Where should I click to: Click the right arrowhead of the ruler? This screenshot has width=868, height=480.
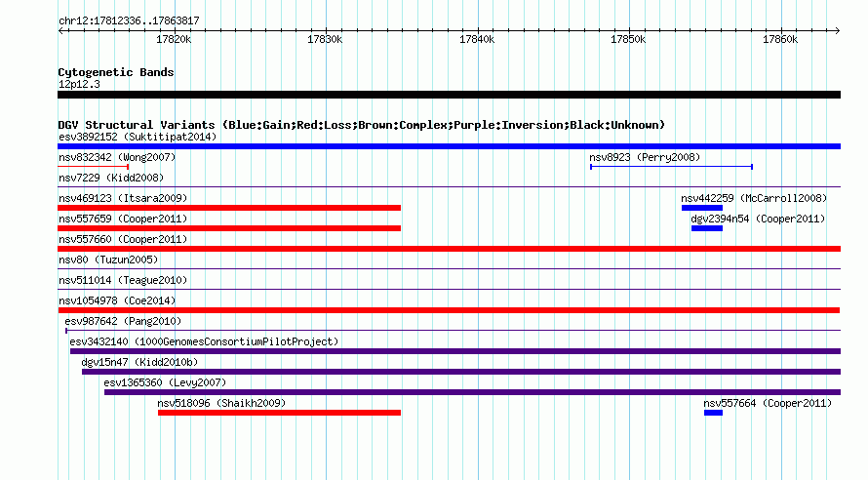point(838,30)
